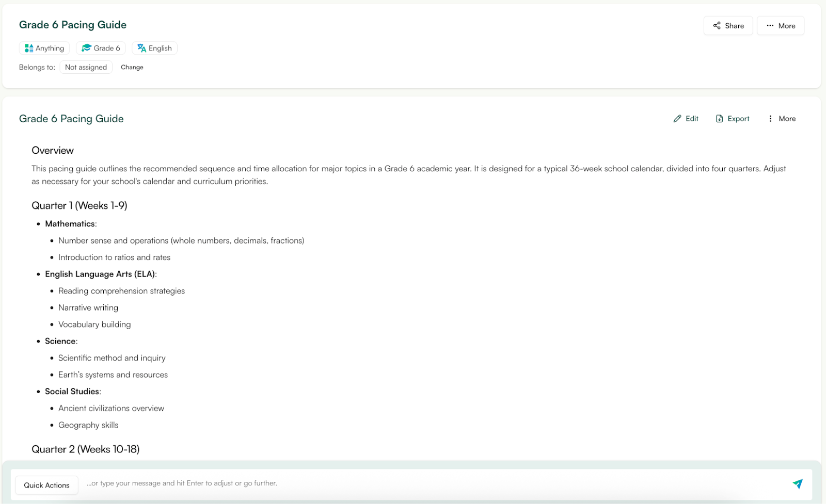The width and height of the screenshot is (826, 504).
Task: Click the page title Grade 6 Pacing Guide
Action: point(73,25)
